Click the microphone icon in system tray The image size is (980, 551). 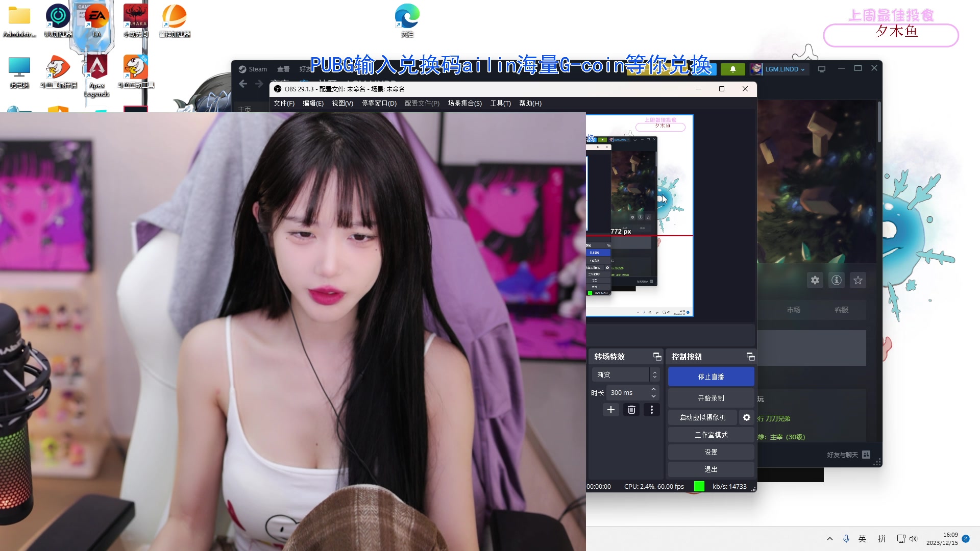(846, 539)
